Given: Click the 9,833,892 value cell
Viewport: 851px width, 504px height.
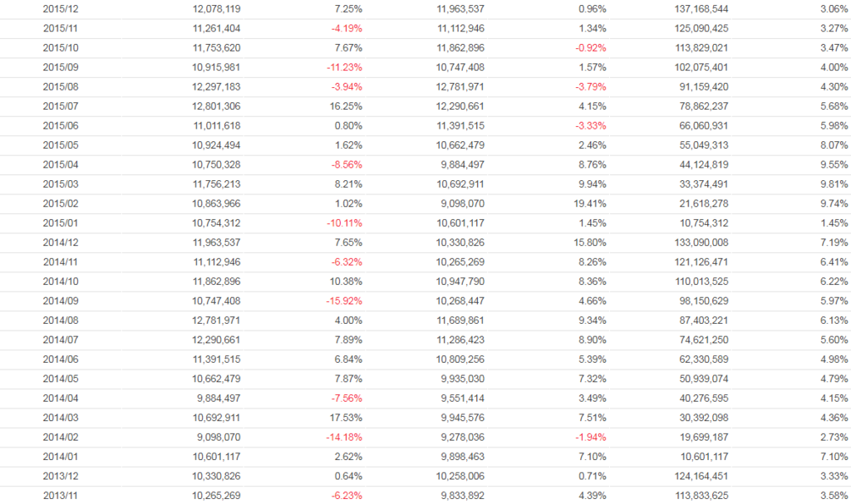Looking at the screenshot, I should tap(460, 495).
